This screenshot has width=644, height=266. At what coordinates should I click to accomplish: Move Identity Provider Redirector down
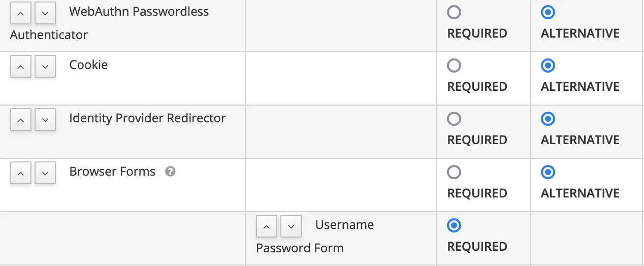pos(45,120)
